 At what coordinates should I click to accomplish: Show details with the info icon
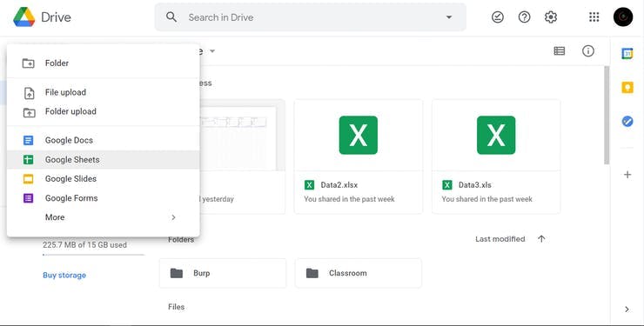tap(588, 50)
